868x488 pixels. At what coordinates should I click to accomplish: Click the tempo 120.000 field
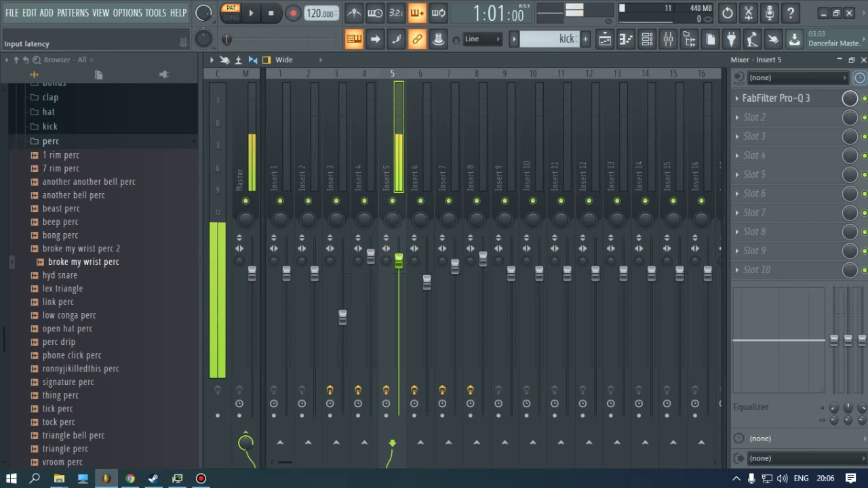[x=321, y=14]
